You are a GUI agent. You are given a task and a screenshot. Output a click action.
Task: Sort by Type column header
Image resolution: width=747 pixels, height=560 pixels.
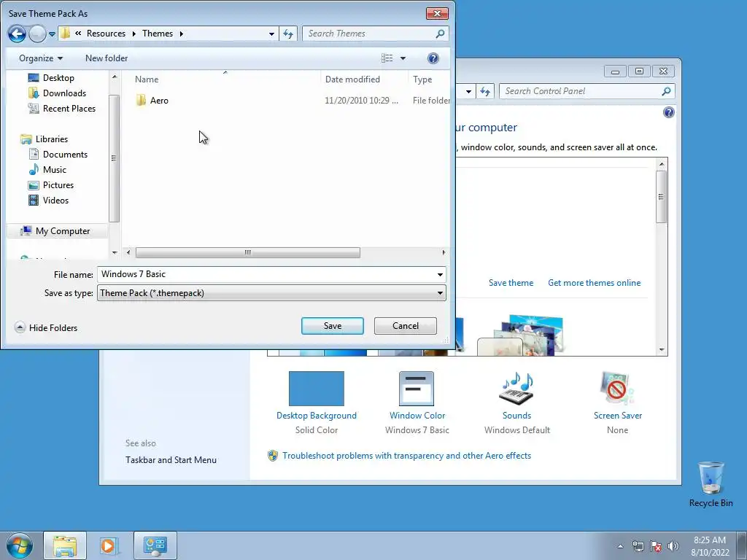(x=422, y=79)
